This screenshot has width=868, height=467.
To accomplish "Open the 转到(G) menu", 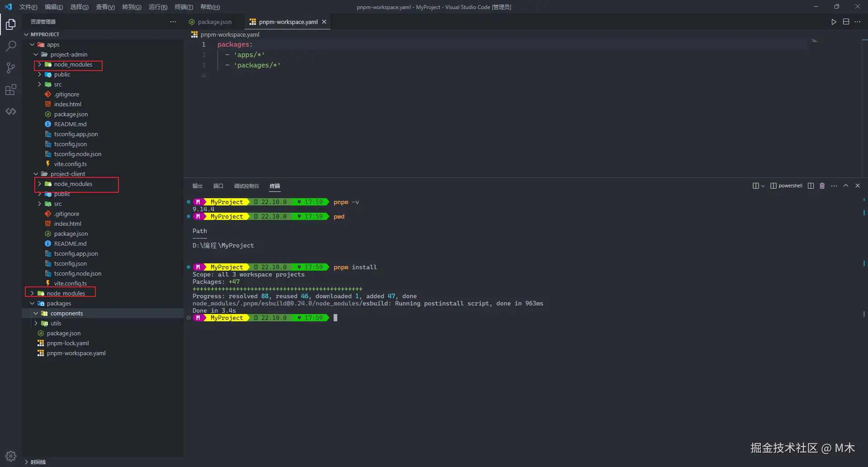I will (x=132, y=7).
